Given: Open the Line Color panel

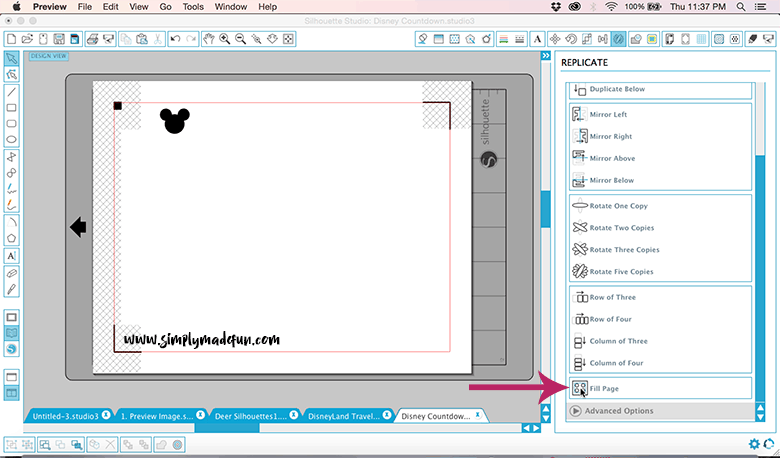Looking at the screenshot, I should (x=504, y=39).
